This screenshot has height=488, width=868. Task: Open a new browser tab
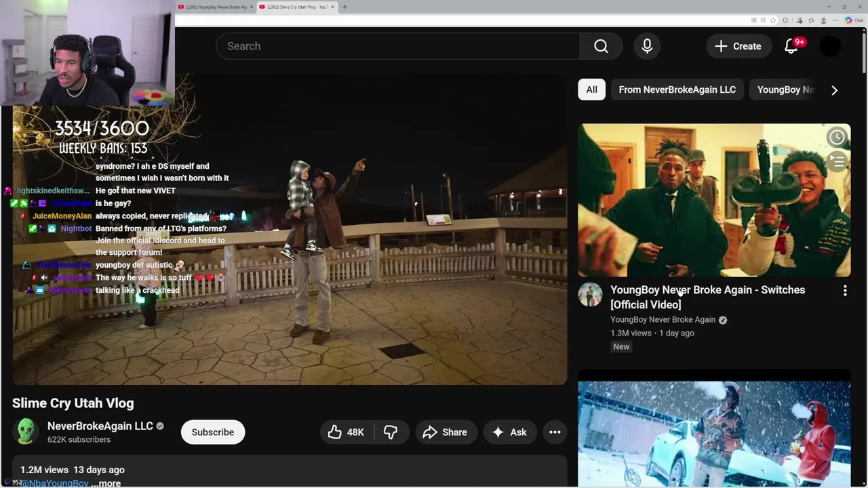coord(344,7)
